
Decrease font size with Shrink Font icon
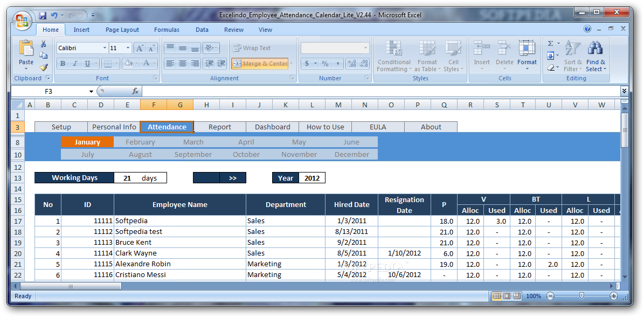pyautogui.click(x=151, y=48)
